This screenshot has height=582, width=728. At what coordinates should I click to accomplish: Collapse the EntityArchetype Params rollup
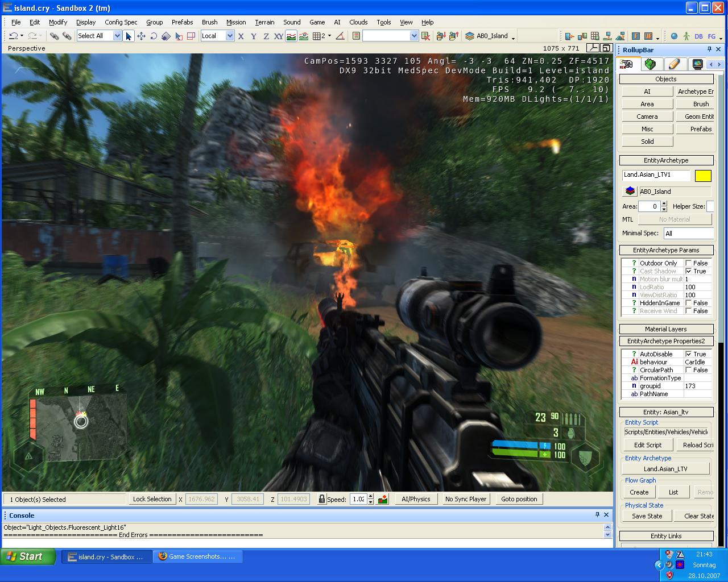[x=666, y=250]
